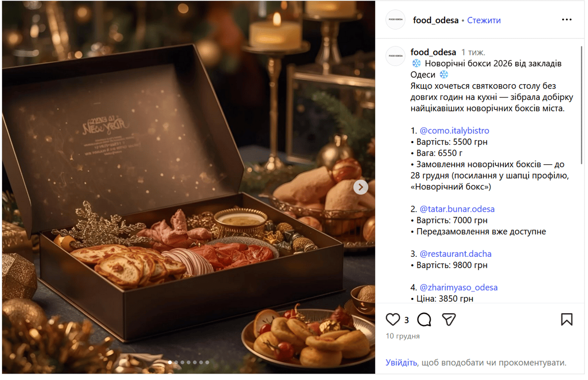Click the likes count number 3

(x=406, y=320)
